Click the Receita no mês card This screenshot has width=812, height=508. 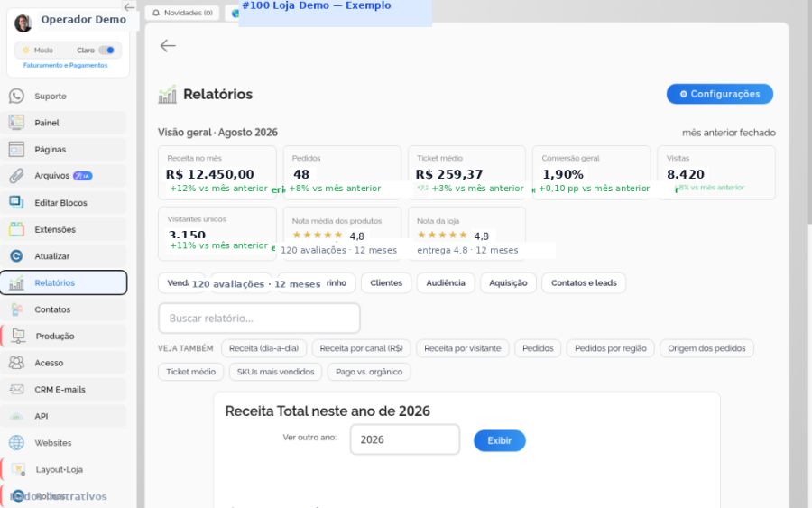(x=217, y=172)
